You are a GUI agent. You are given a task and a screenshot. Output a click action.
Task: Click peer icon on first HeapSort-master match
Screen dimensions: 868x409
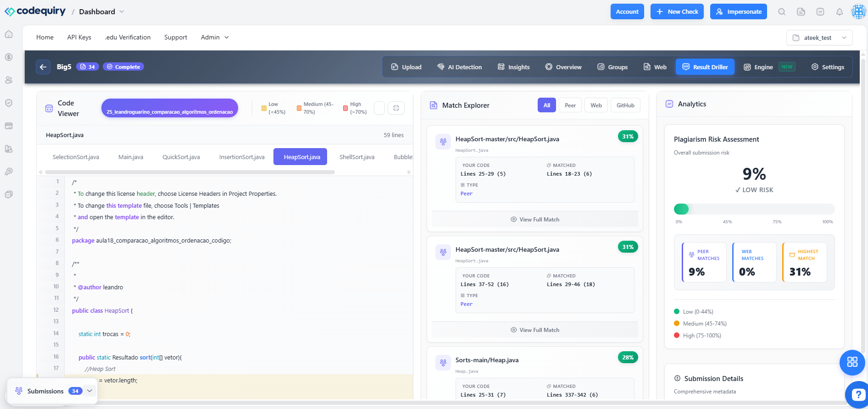443,142
